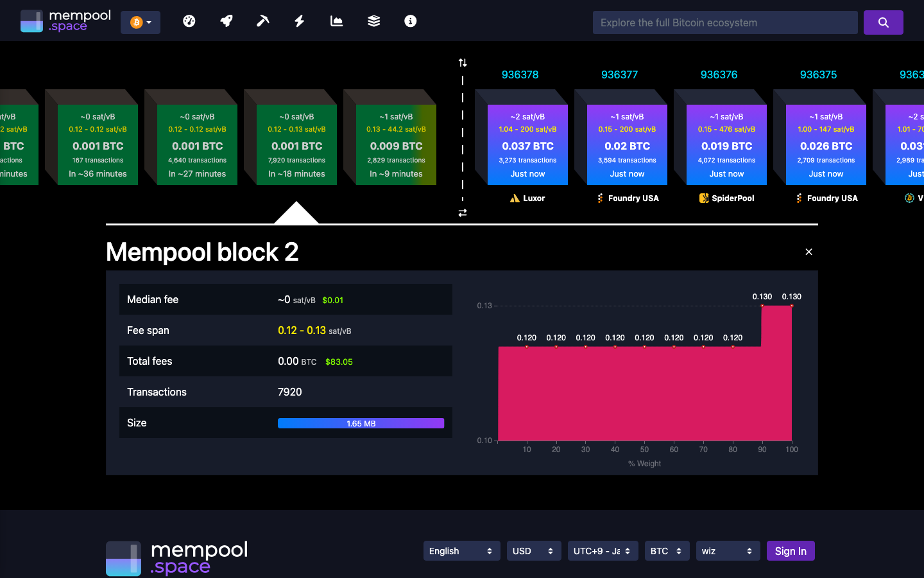The height and width of the screenshot is (578, 924).
Task: Select block 936378 mined by Luxor
Action: pyautogui.click(x=527, y=144)
